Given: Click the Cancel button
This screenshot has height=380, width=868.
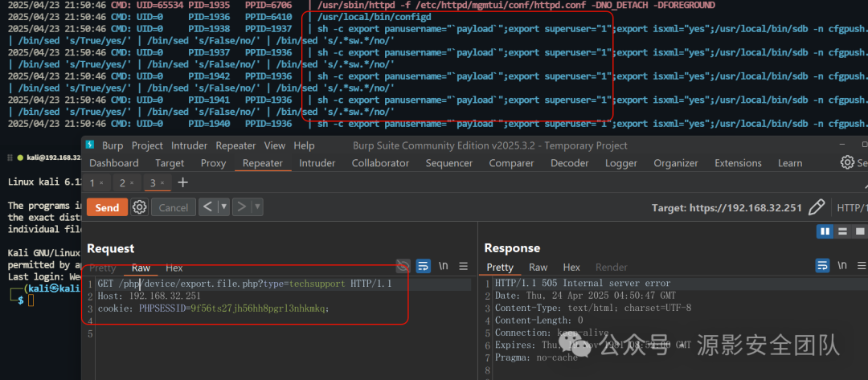Looking at the screenshot, I should [174, 207].
